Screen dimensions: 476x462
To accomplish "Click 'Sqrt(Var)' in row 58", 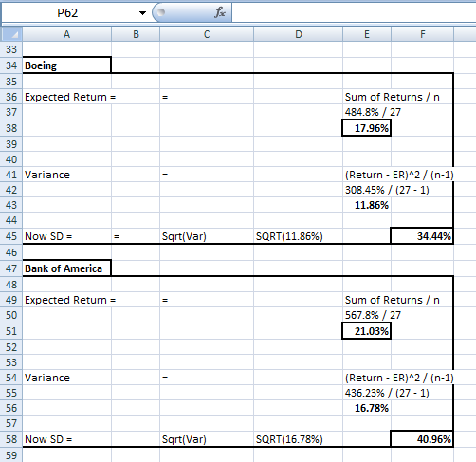I will coord(184,439).
